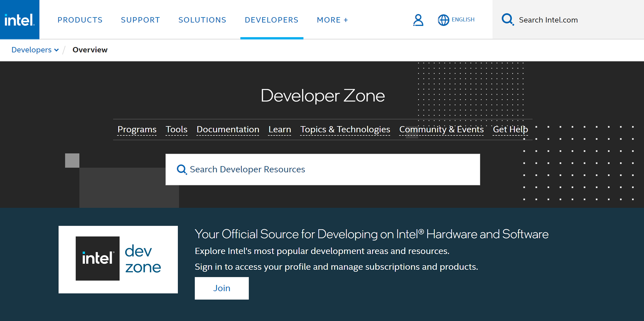Focus the Search Developer Resources field
This screenshot has height=321, width=644.
click(x=323, y=169)
